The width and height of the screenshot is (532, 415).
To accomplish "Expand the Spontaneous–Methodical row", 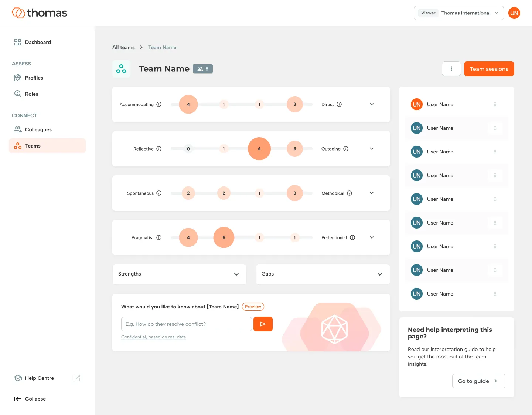I will 372,193.
